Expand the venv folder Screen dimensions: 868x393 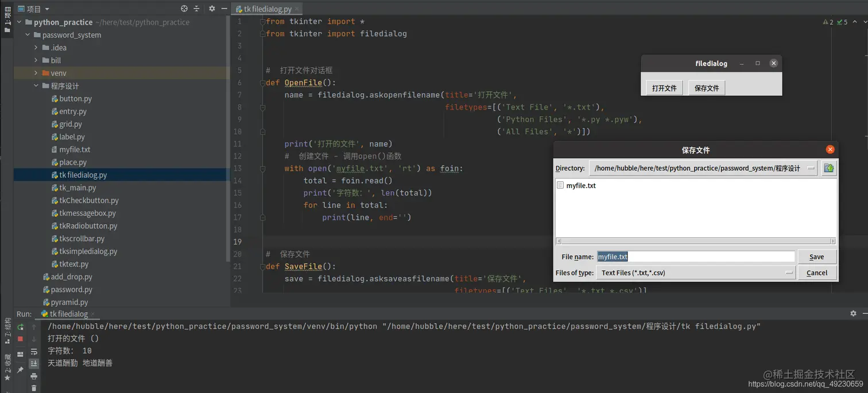(x=36, y=73)
